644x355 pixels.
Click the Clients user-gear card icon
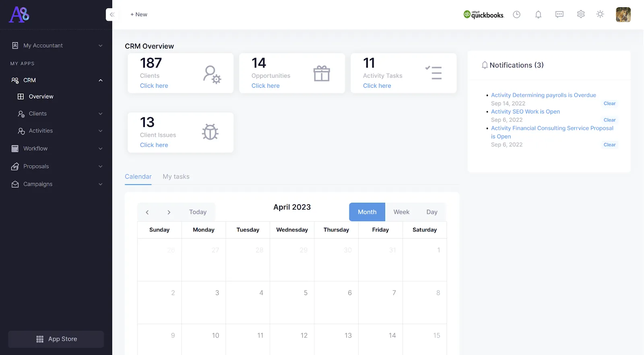tap(212, 75)
